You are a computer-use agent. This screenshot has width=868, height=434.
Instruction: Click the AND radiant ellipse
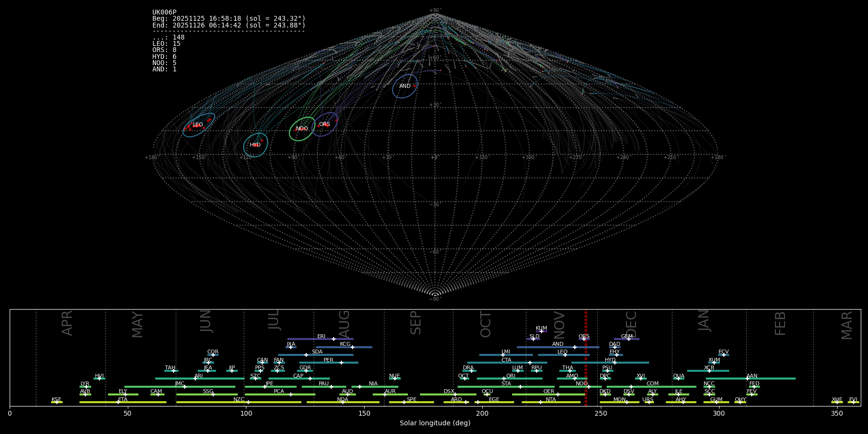405,86
